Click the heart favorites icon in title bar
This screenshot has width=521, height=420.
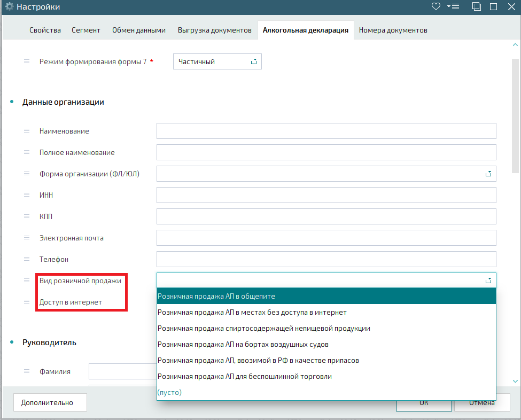coord(436,7)
